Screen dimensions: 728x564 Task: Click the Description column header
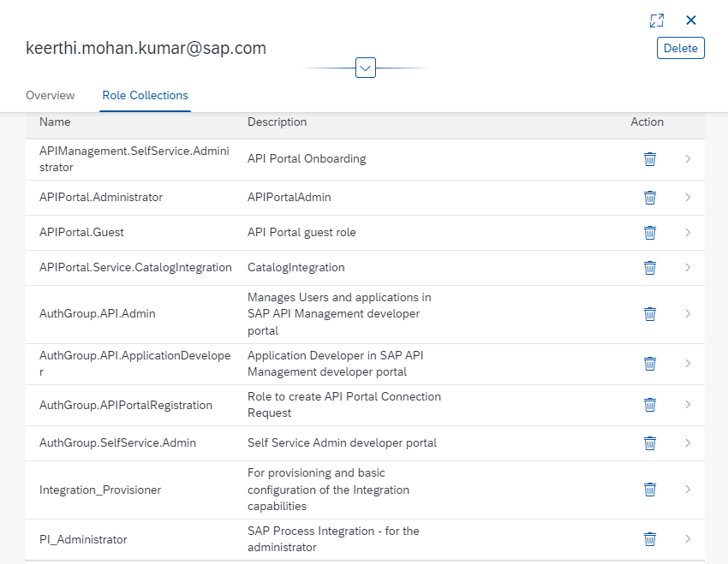[x=277, y=122]
